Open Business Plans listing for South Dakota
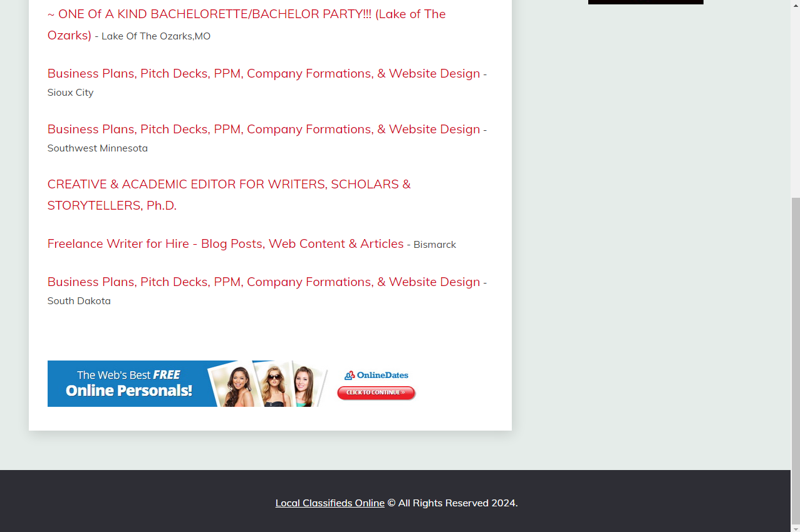Image resolution: width=800 pixels, height=532 pixels. click(x=264, y=282)
